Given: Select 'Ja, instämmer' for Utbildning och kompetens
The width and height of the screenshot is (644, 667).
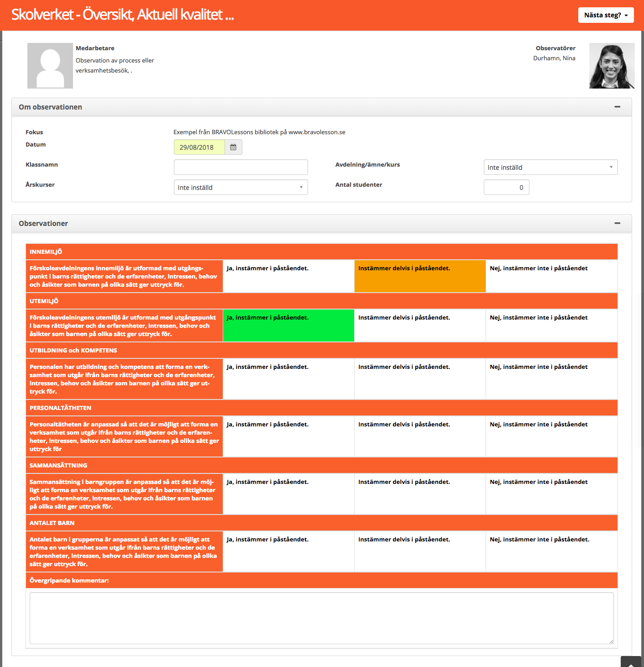Looking at the screenshot, I should tap(288, 379).
